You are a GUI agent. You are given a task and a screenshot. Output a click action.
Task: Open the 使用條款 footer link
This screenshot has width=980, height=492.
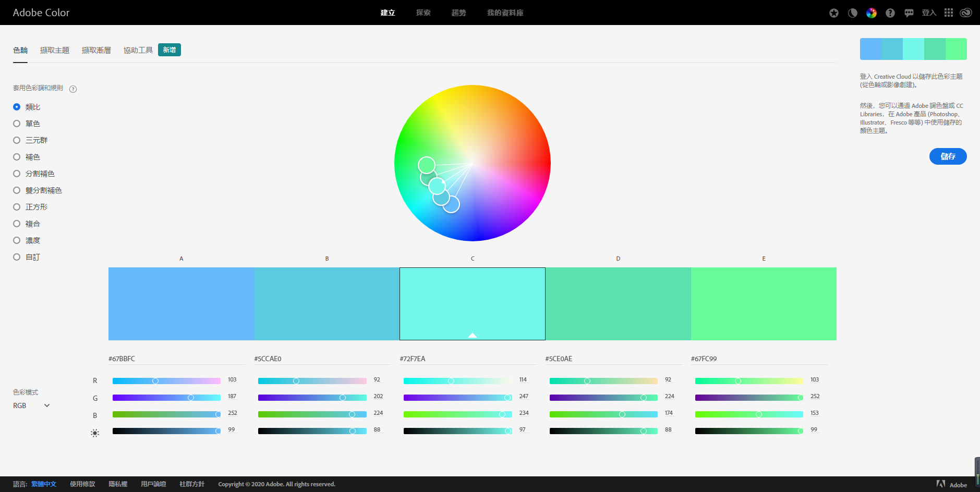pyautogui.click(x=83, y=484)
